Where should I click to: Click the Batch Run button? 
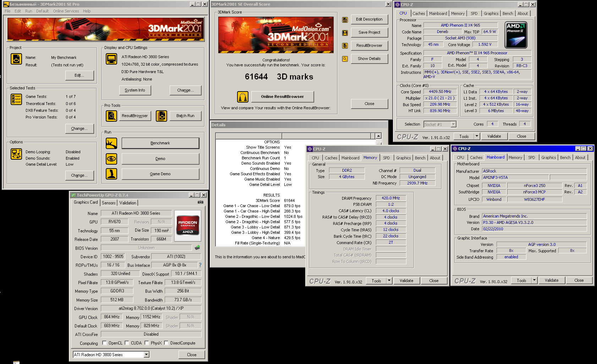[186, 116]
